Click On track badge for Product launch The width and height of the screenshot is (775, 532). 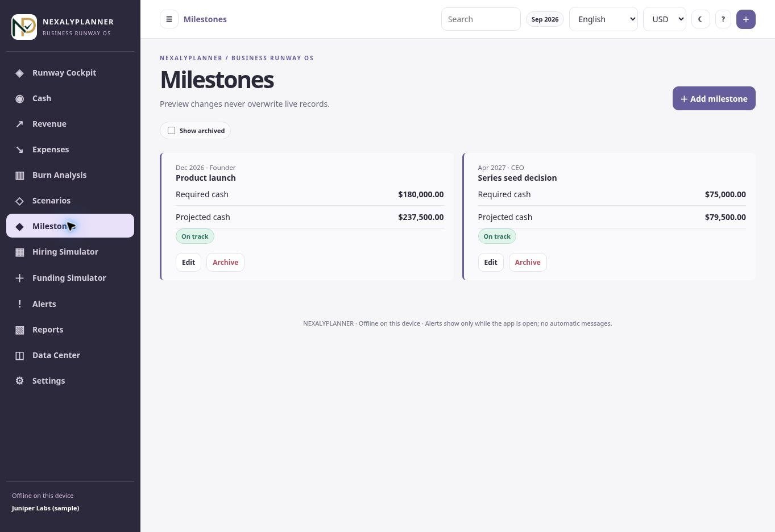(195, 236)
